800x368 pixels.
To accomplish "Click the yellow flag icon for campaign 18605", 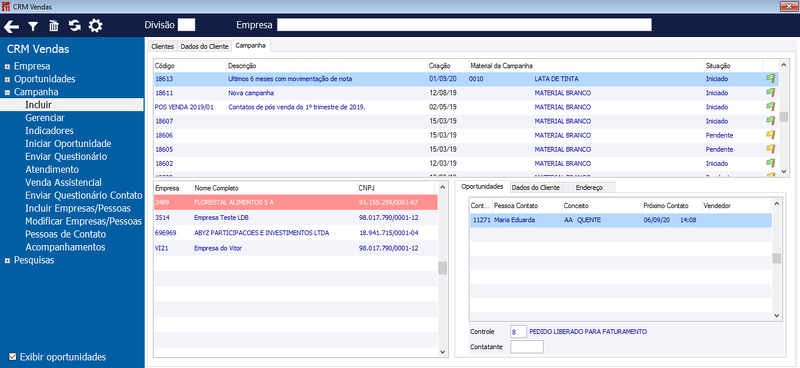I will [770, 149].
